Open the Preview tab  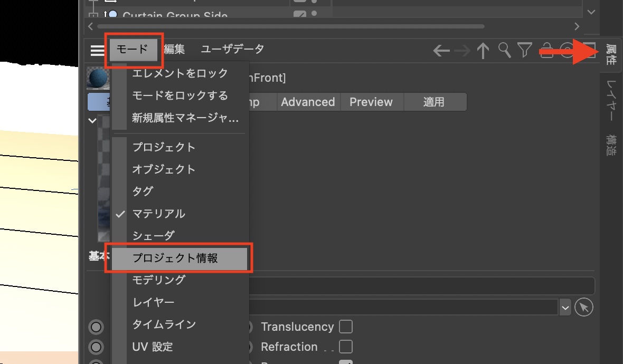(371, 102)
